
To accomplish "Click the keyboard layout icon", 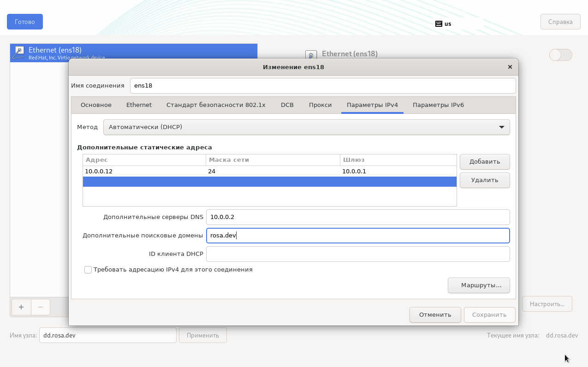I will tap(439, 24).
